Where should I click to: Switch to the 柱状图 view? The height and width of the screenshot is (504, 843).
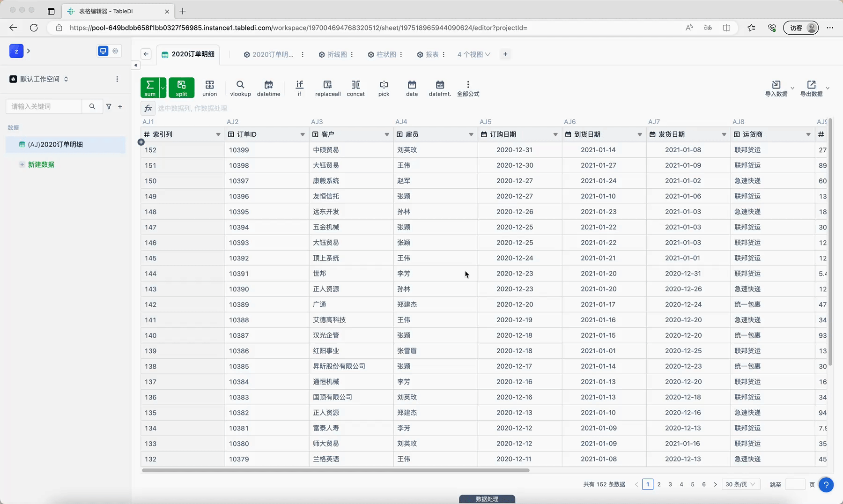[382, 54]
